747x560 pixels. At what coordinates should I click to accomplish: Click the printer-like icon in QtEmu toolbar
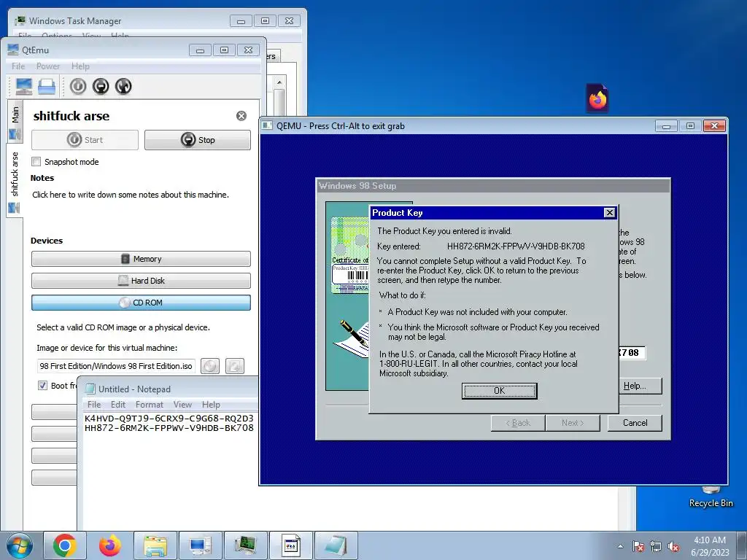pyautogui.click(x=47, y=86)
